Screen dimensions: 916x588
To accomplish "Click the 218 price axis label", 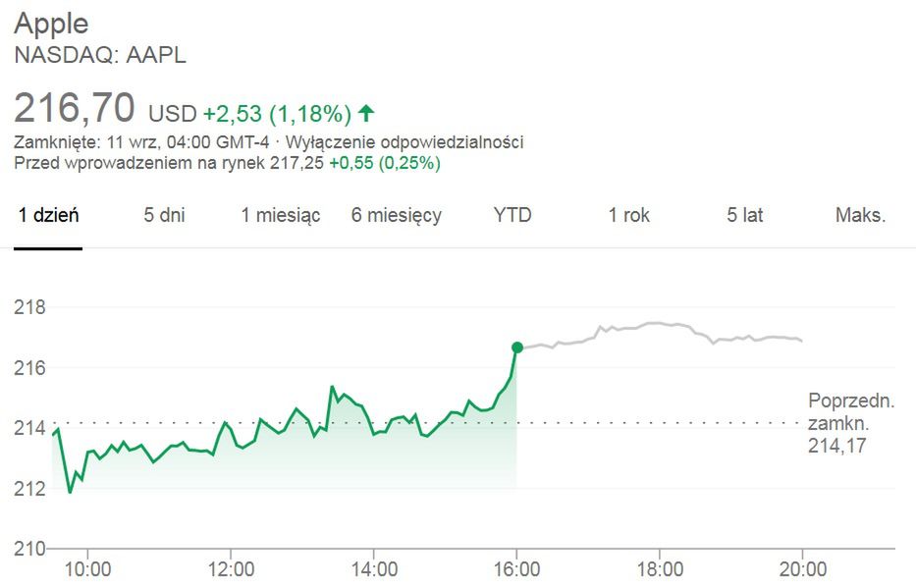I will [x=30, y=308].
